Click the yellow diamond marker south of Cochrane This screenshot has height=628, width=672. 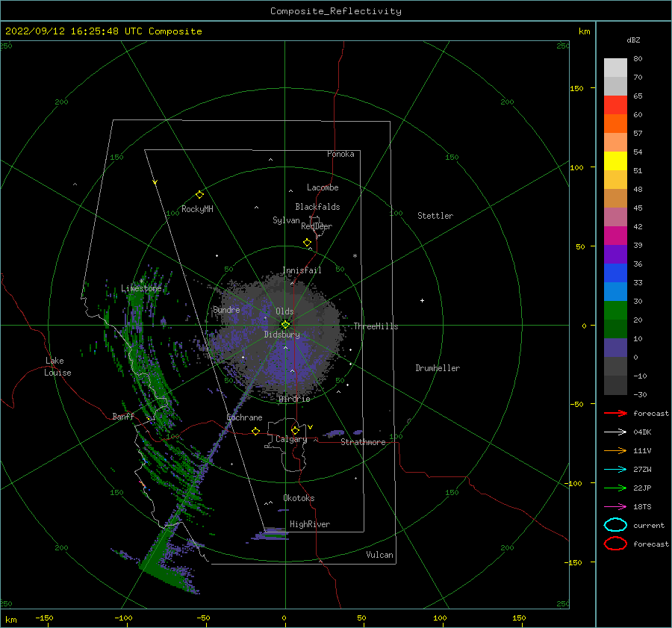click(x=256, y=431)
